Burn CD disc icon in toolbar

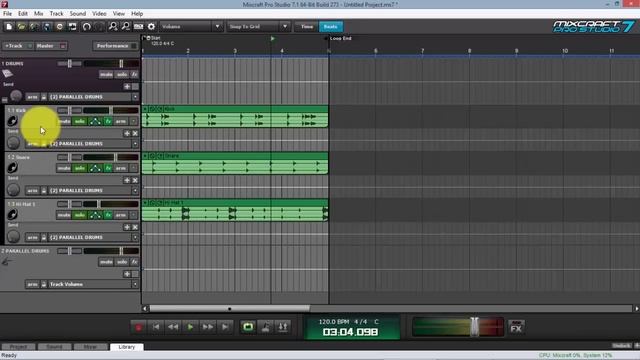click(x=60, y=27)
